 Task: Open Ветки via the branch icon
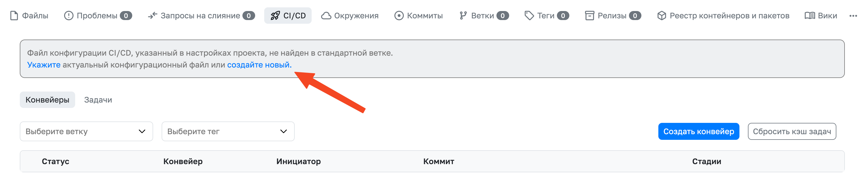coord(463,16)
